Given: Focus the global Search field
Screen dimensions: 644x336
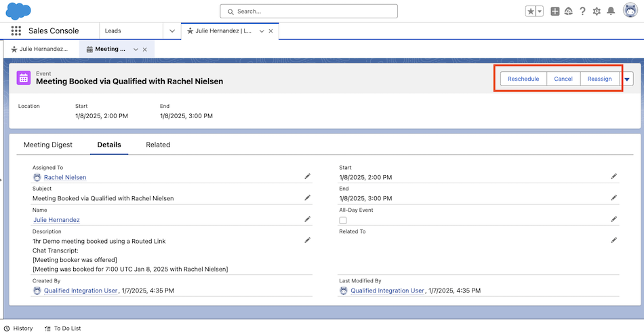Looking at the screenshot, I should (x=308, y=12).
